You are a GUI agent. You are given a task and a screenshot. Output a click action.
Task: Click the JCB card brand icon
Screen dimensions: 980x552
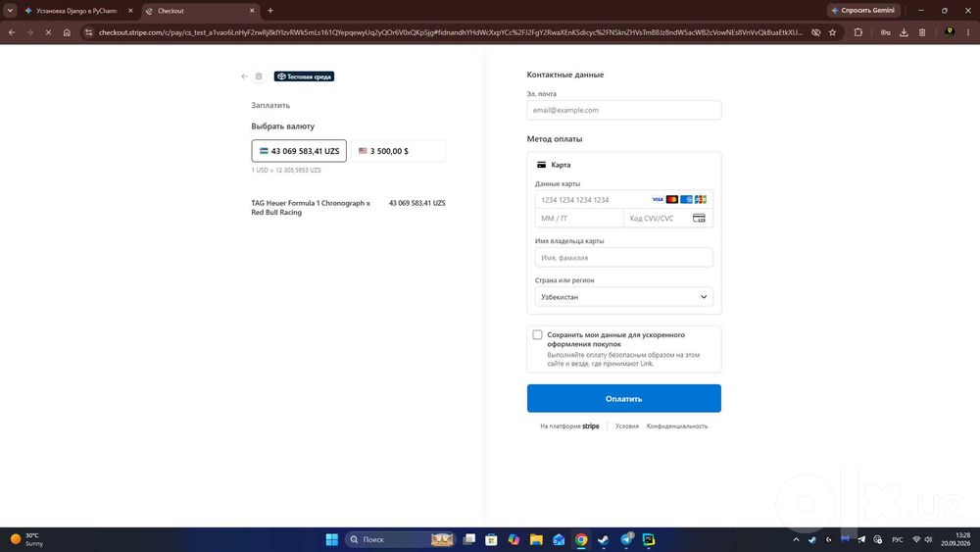[701, 199]
